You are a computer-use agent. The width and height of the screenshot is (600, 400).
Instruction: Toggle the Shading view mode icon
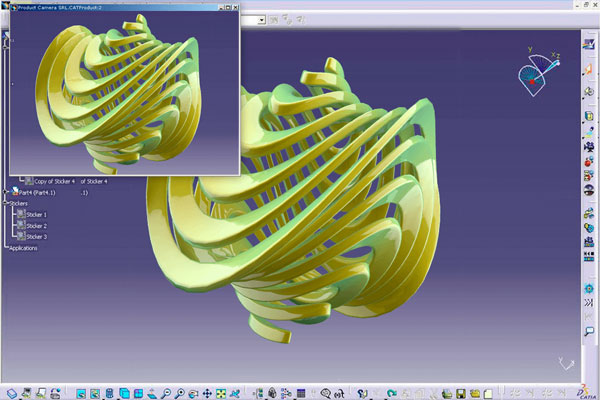click(109, 393)
